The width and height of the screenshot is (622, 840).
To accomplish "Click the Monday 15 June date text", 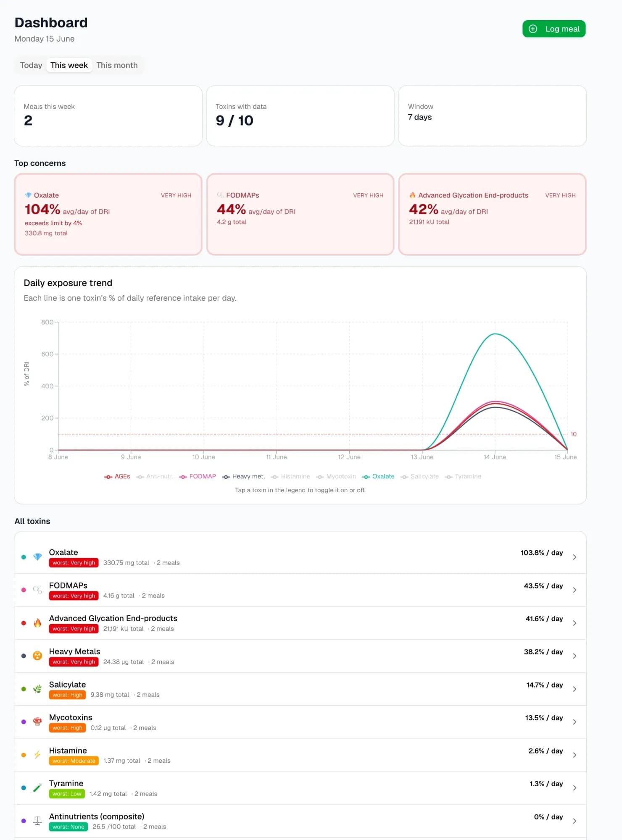I will (x=45, y=39).
